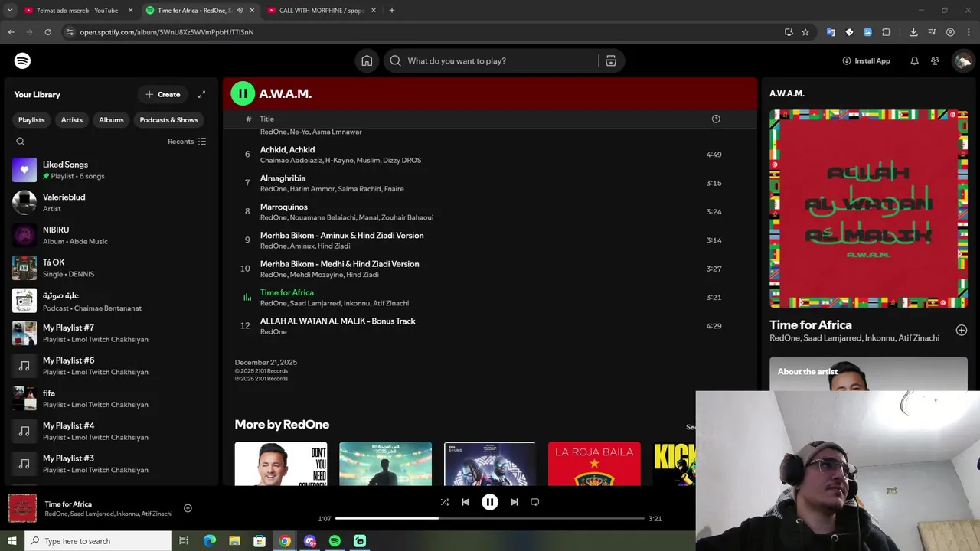The width and height of the screenshot is (980, 551).
Task: Skip to previous track
Action: 465,502
